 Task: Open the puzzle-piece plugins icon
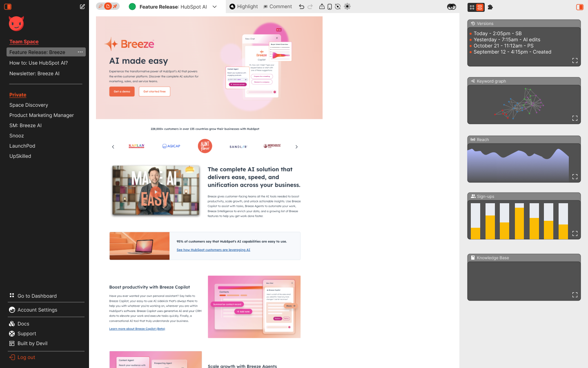click(x=490, y=7)
